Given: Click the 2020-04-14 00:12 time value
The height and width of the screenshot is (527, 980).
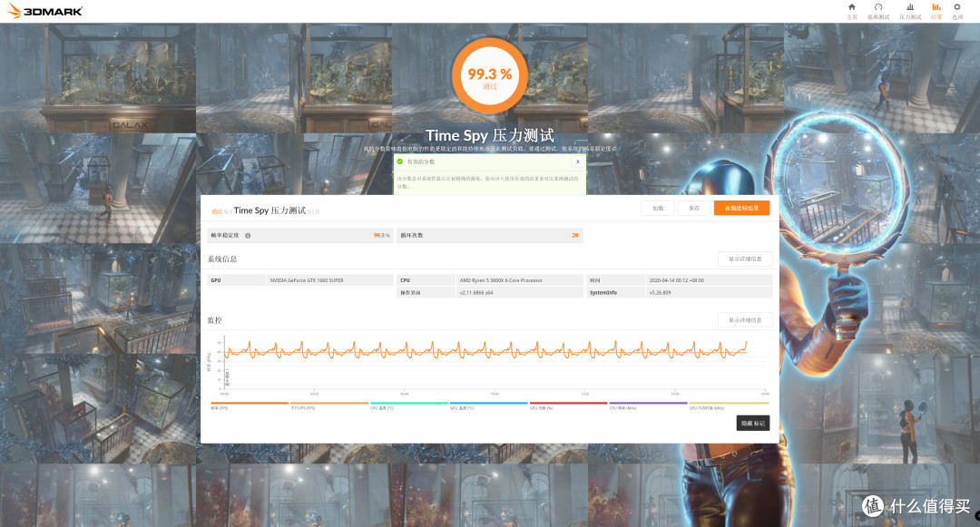Looking at the screenshot, I should pos(677,280).
